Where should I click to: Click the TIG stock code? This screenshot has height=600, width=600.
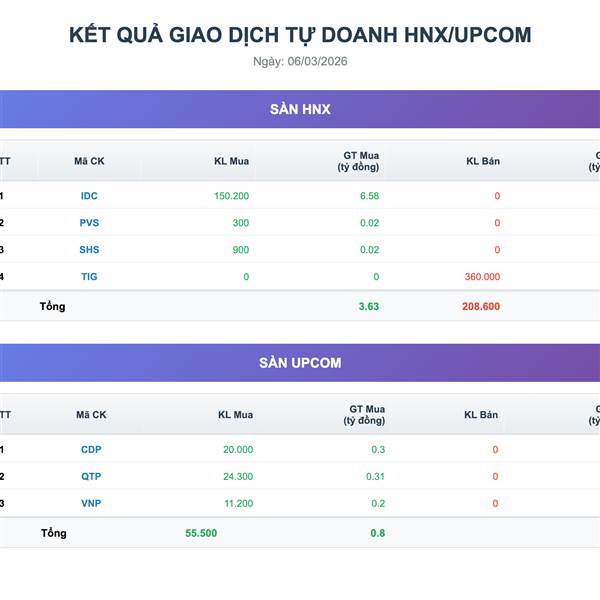click(x=89, y=276)
